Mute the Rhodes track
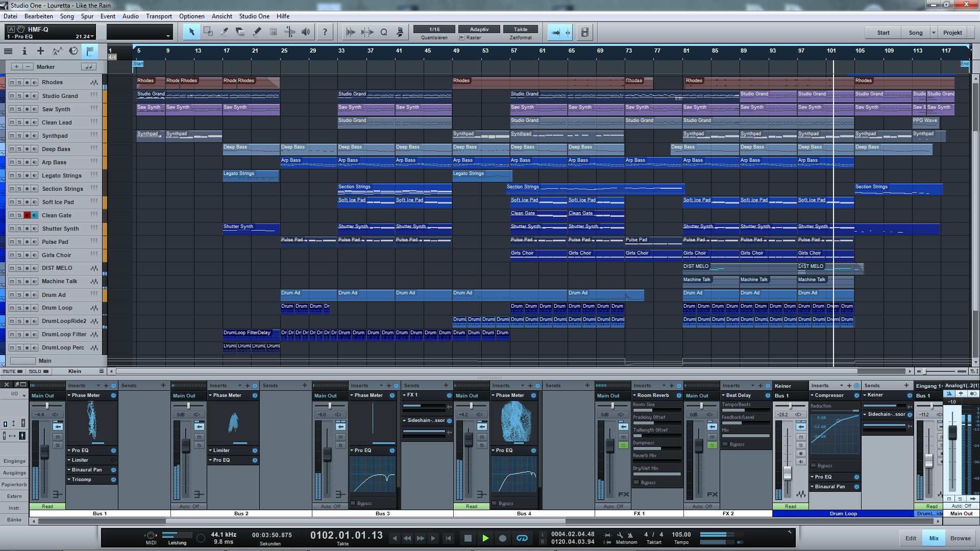Viewport: 980px width, 551px height. [12, 82]
